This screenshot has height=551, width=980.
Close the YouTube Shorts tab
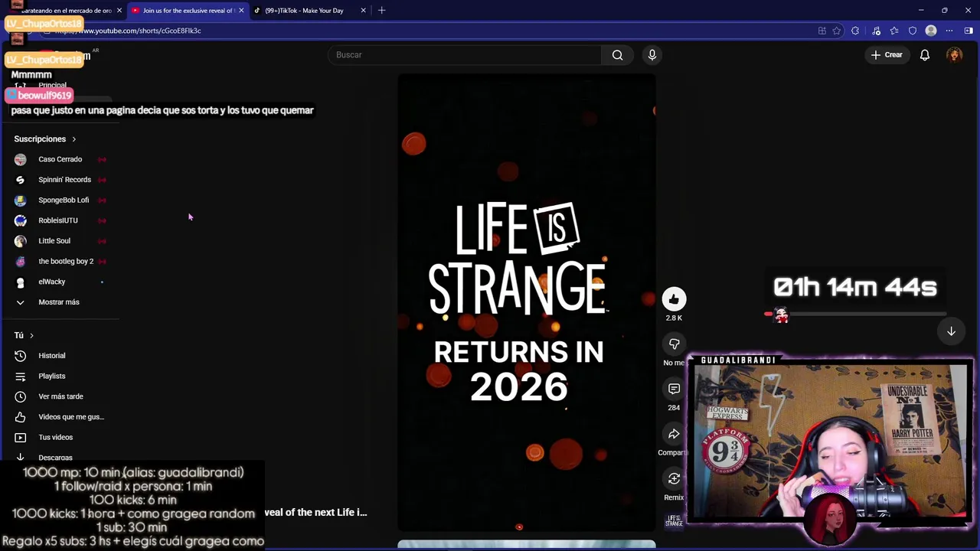coord(241,11)
